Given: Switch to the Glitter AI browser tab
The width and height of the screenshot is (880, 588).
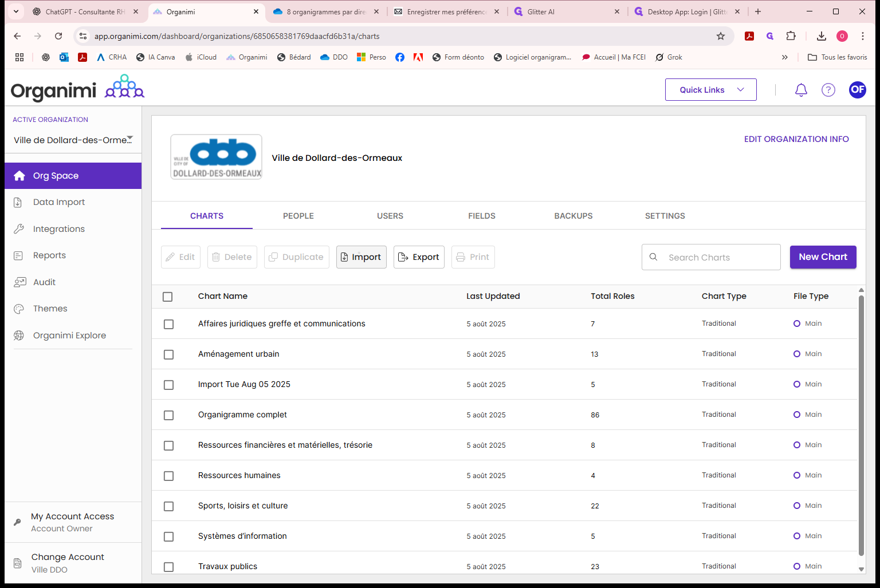Looking at the screenshot, I should click(x=566, y=11).
